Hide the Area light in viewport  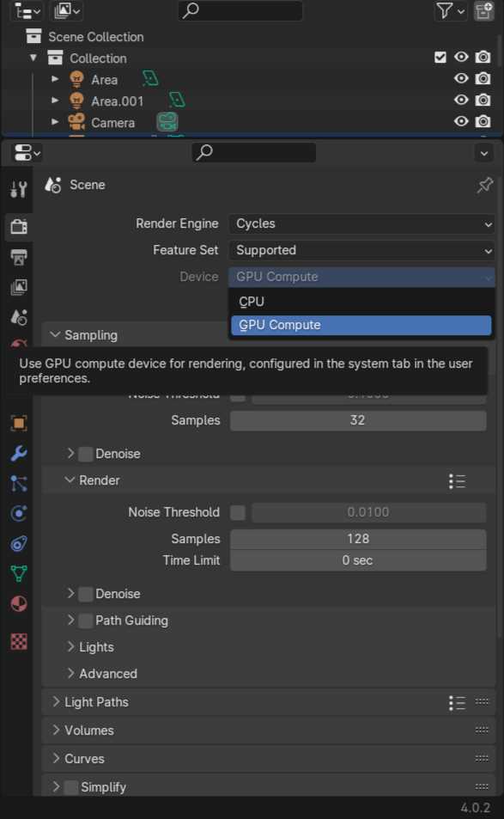click(x=461, y=78)
